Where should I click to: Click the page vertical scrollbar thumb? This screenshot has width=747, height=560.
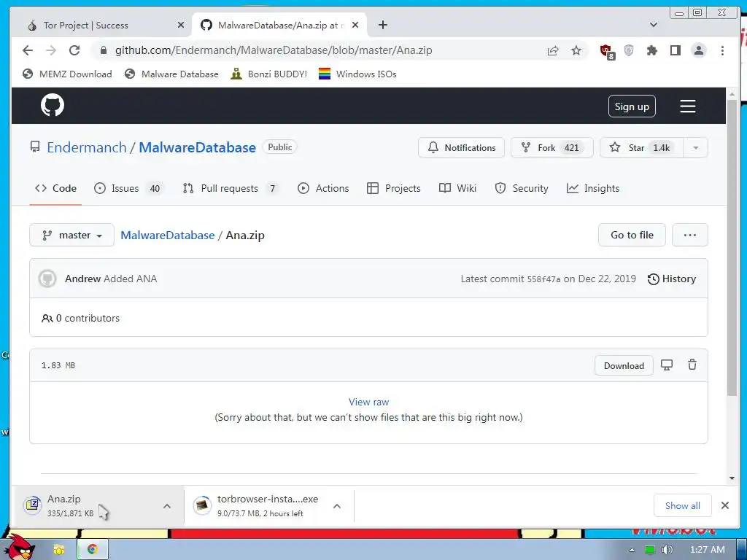(x=732, y=248)
